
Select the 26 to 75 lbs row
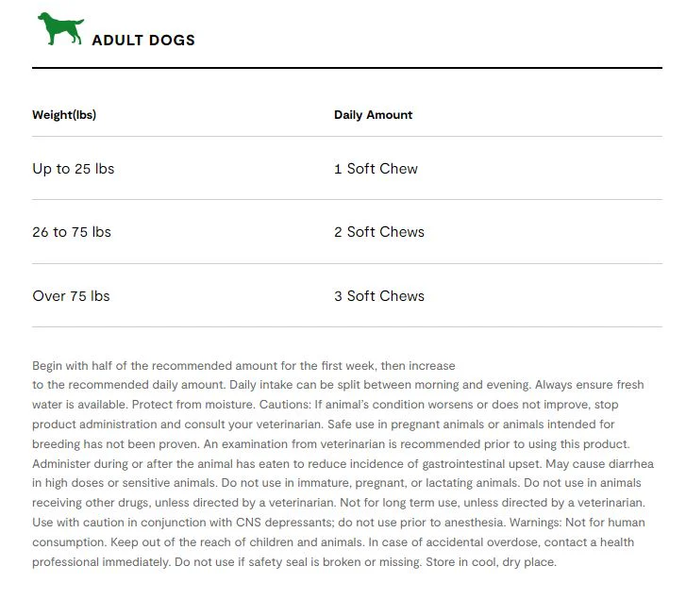pos(347,232)
